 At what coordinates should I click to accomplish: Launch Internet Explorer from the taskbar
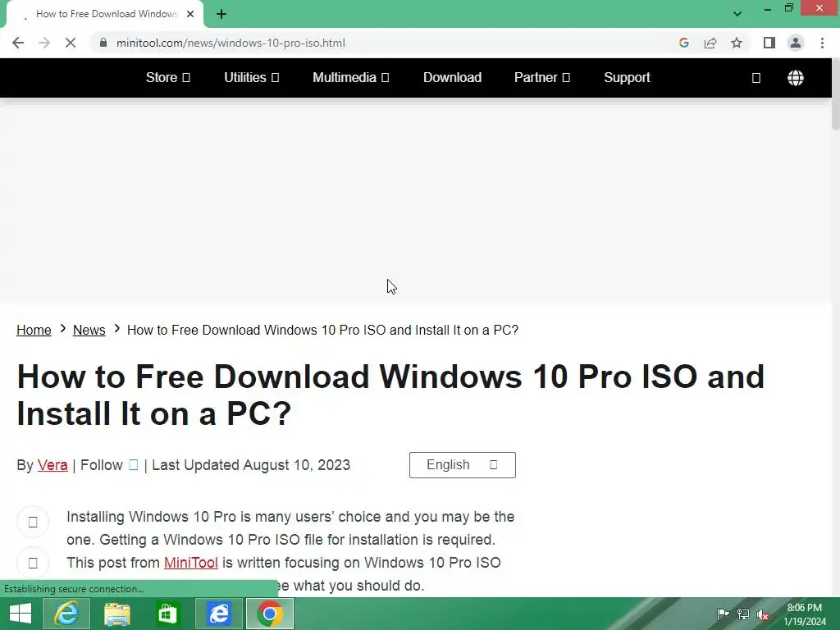[x=66, y=614]
